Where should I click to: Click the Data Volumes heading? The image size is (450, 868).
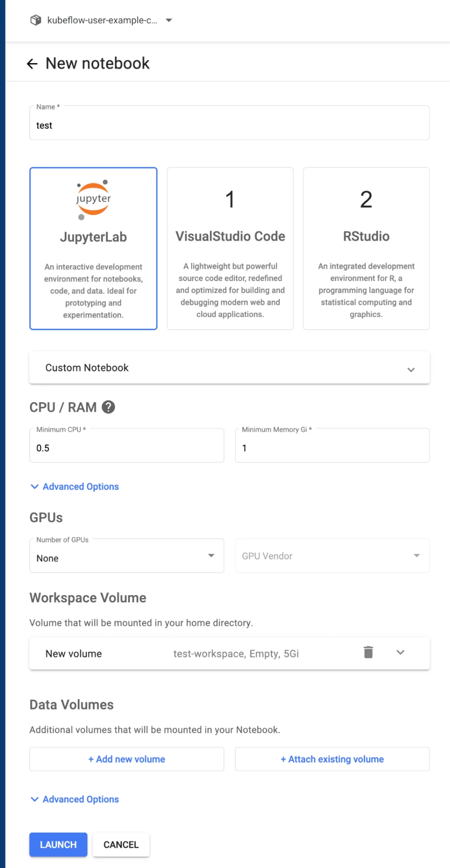72,704
